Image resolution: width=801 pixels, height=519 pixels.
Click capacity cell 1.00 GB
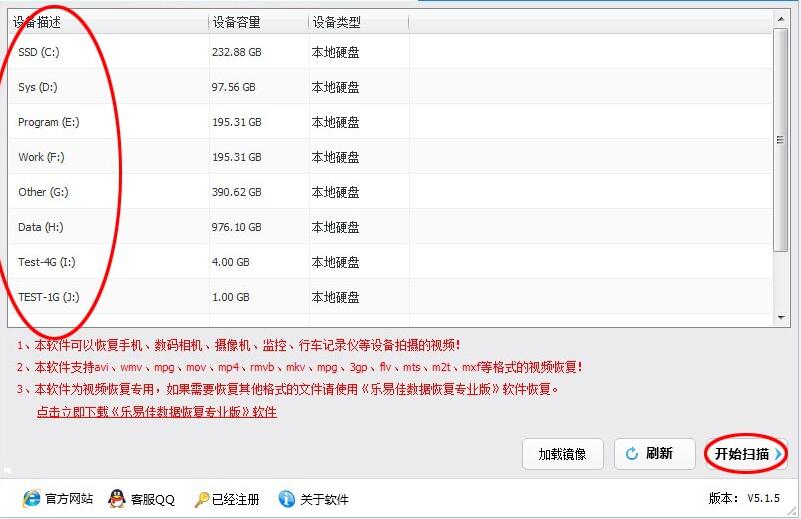pos(230,297)
